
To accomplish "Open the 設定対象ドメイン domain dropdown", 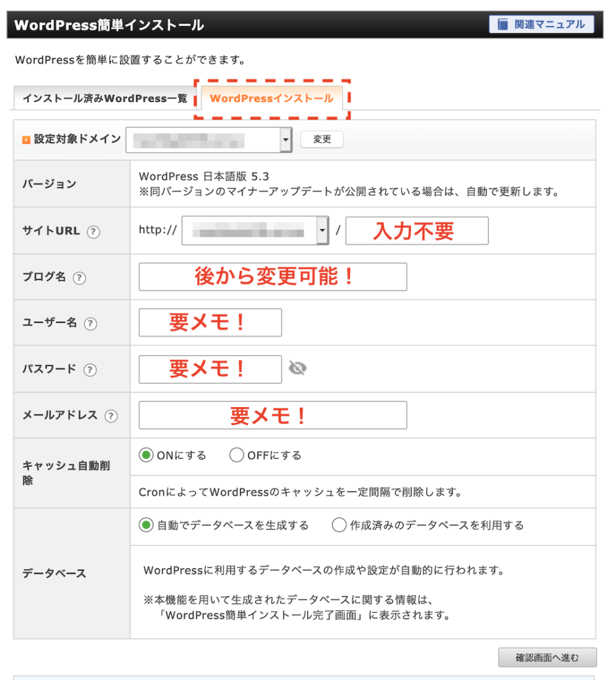I will click(x=209, y=139).
